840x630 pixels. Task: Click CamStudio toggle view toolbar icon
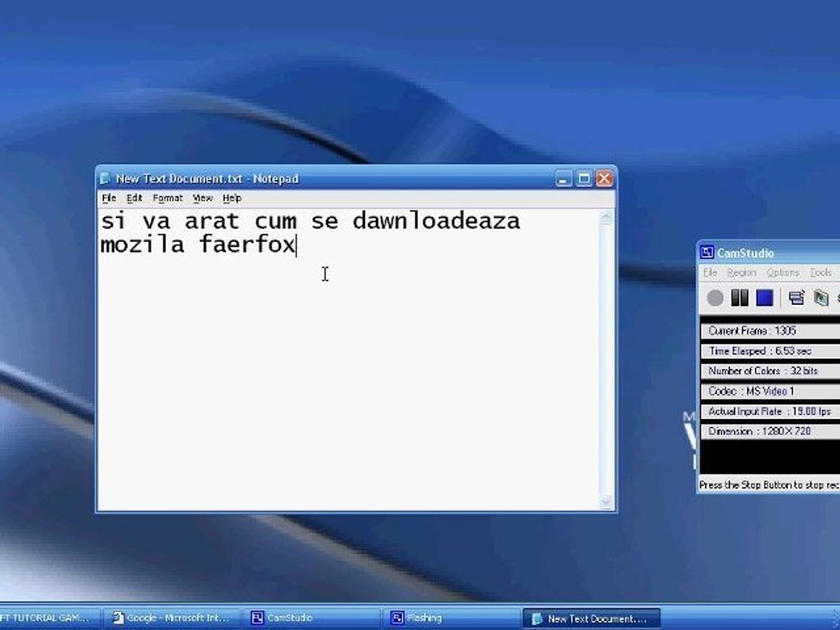pos(796,298)
